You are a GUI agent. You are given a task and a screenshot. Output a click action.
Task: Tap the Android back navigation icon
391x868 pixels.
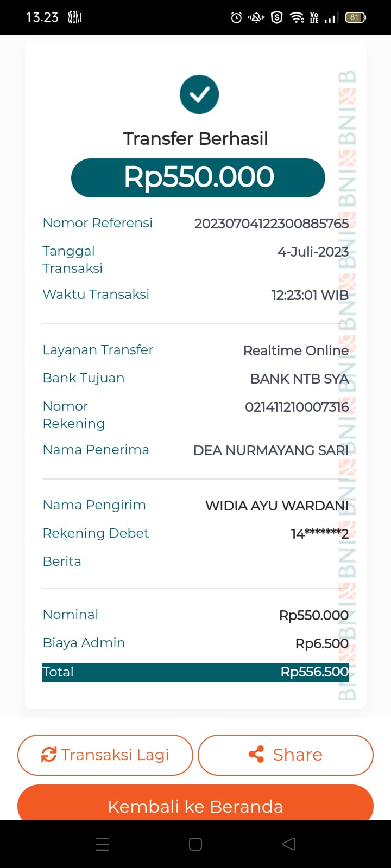(289, 844)
